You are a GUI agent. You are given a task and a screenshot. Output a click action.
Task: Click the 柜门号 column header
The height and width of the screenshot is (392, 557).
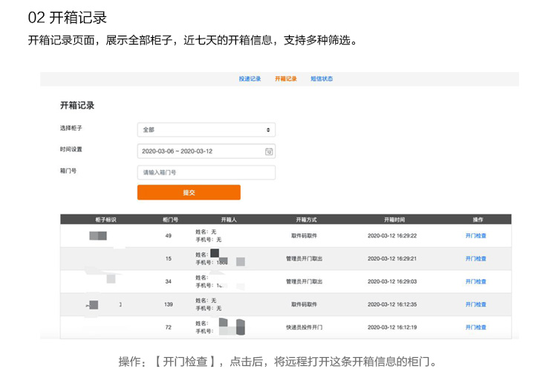point(169,220)
